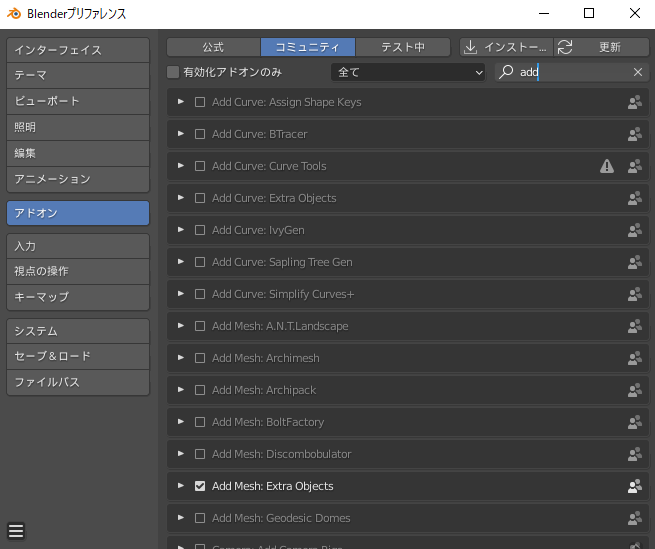This screenshot has width=655, height=549.
Task: Open the テーマ preferences section
Action: coord(78,75)
